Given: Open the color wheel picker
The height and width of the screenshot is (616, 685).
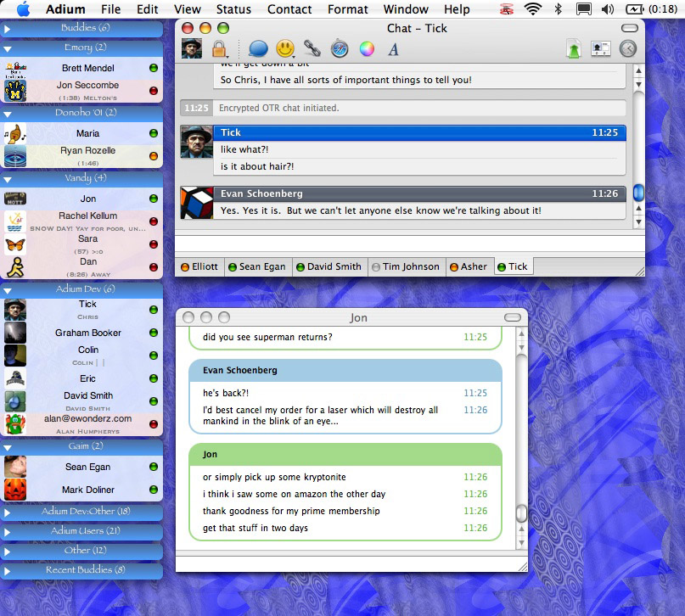Looking at the screenshot, I should pos(367,49).
